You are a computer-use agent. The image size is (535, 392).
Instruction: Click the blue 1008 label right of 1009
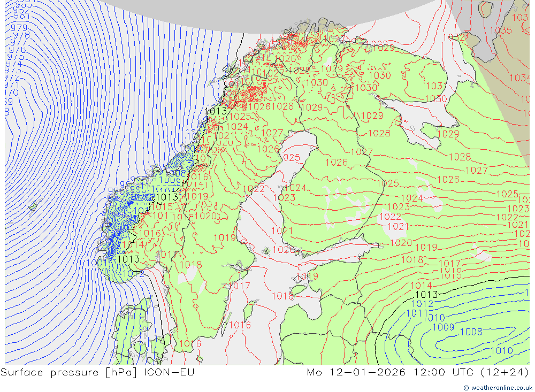tap(471, 332)
